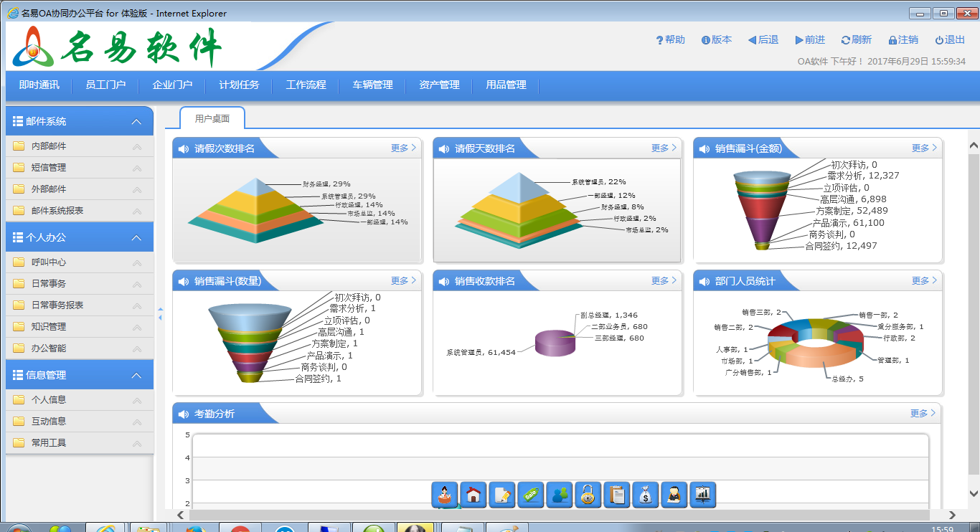Viewport: 980px width, 532px height.
Task: Click the sidebar collapse splitter arrows
Action: click(x=160, y=313)
